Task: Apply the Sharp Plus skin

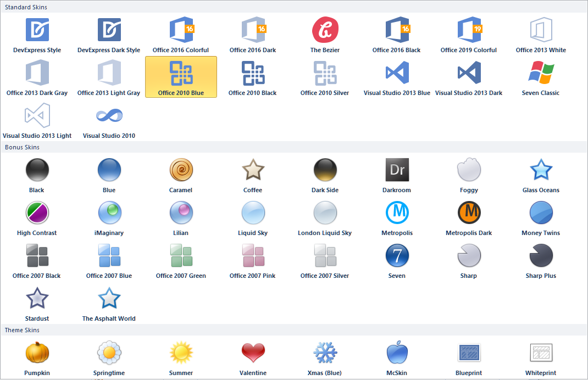Action: click(541, 255)
